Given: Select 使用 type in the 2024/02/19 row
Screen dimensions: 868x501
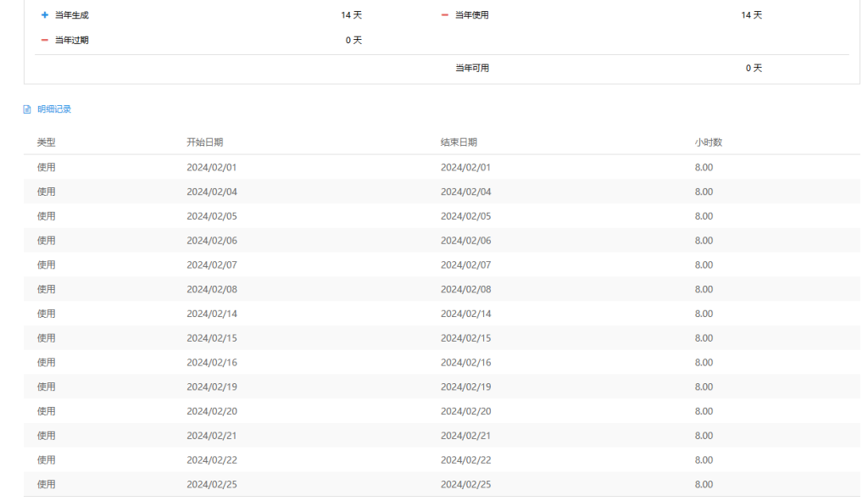Looking at the screenshot, I should pos(47,387).
